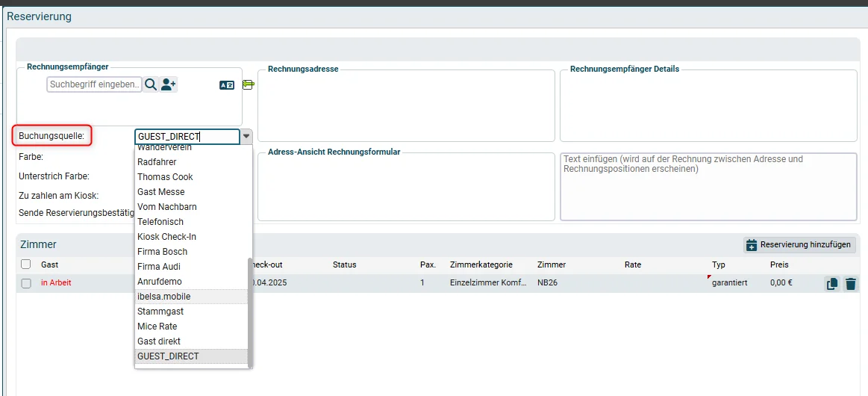
Task: Select ibelsa.mobile booking source
Action: [191, 297]
